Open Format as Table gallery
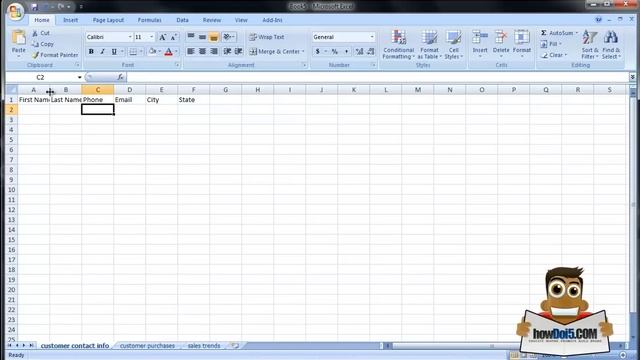640x360 pixels. 429,44
